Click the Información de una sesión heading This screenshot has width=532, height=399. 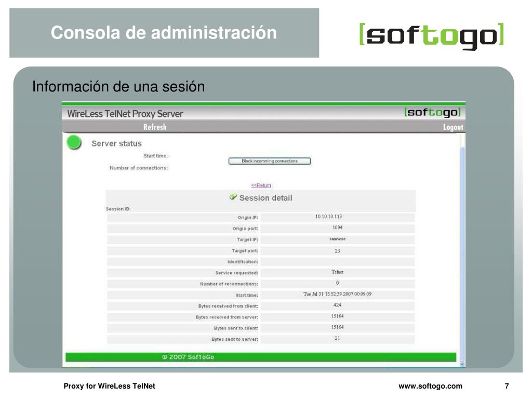[x=118, y=87]
